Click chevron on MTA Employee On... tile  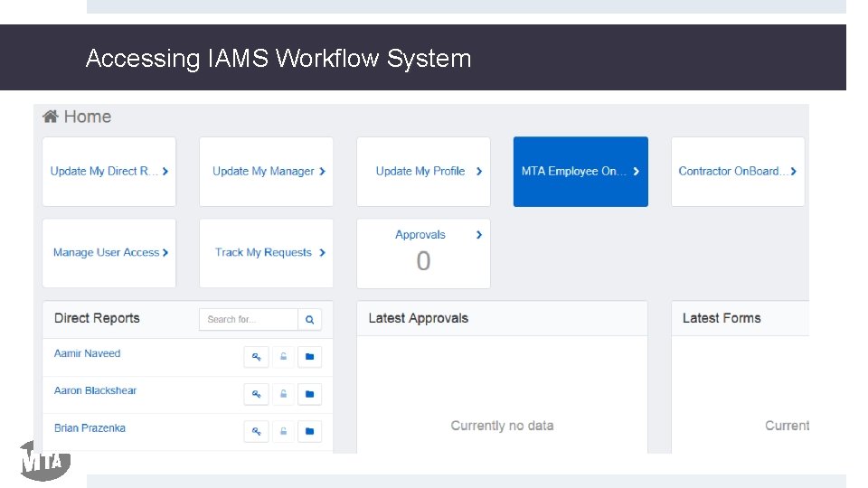coord(636,172)
